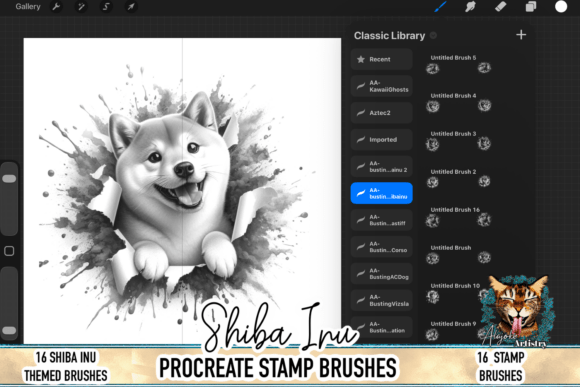This screenshot has height=387, width=580.
Task: Open the Adjustments magic wand menu
Action: coord(81,7)
